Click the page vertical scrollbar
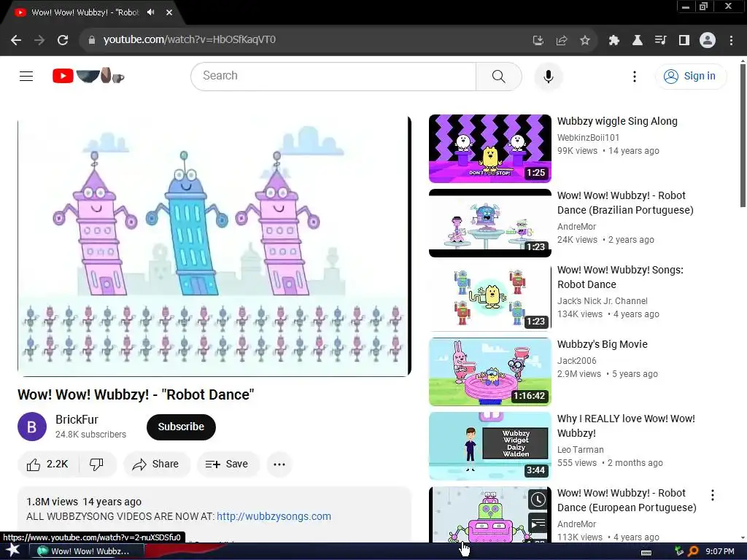The height and width of the screenshot is (560, 747). [x=743, y=136]
